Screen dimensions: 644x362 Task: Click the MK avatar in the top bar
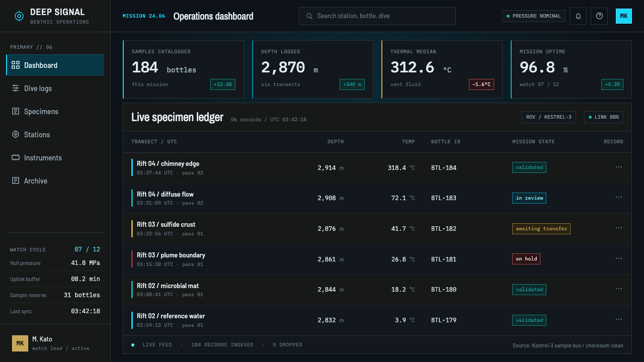(624, 16)
